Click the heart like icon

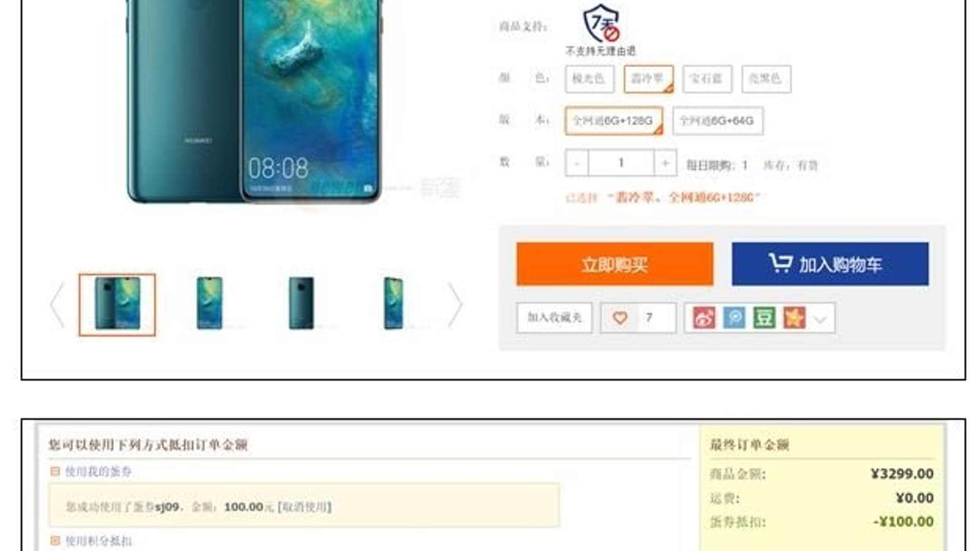[x=620, y=318]
